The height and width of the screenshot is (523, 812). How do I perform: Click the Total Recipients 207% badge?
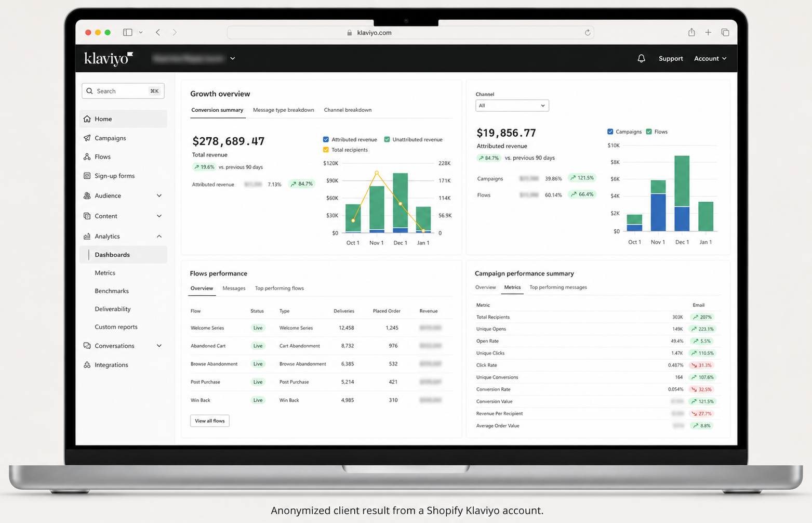[x=702, y=317]
